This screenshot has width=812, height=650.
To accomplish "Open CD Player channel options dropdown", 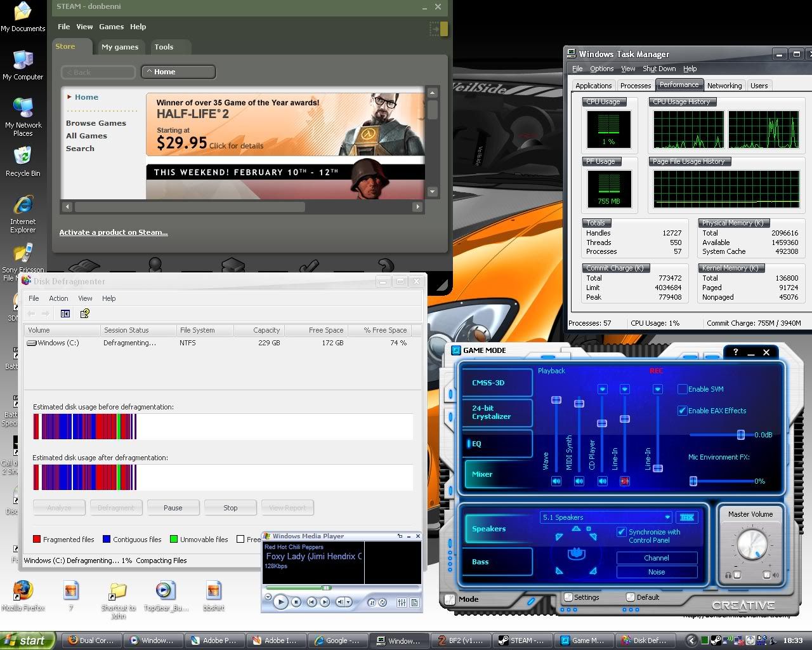I will point(603,389).
